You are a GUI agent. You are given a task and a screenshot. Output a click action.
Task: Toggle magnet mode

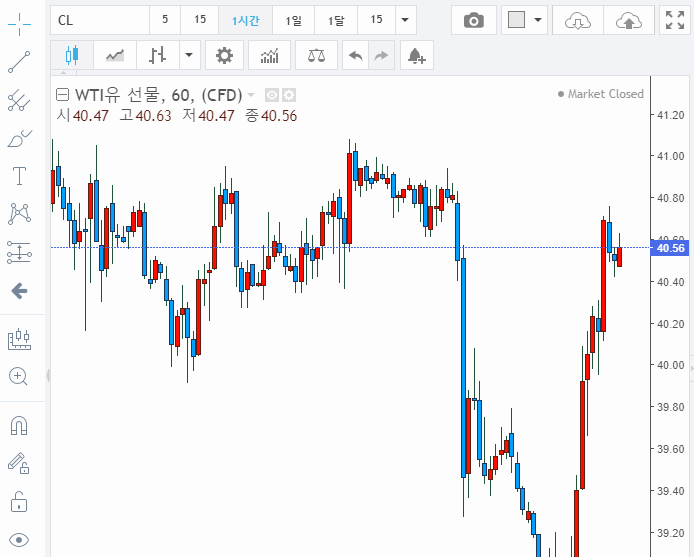[x=19, y=426]
